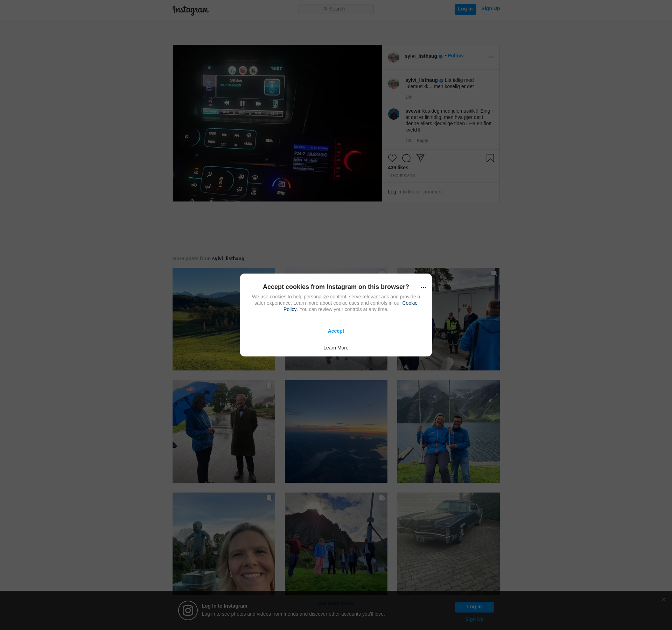Follow sylvi_listhaug
The width and height of the screenshot is (672, 630).
click(455, 56)
